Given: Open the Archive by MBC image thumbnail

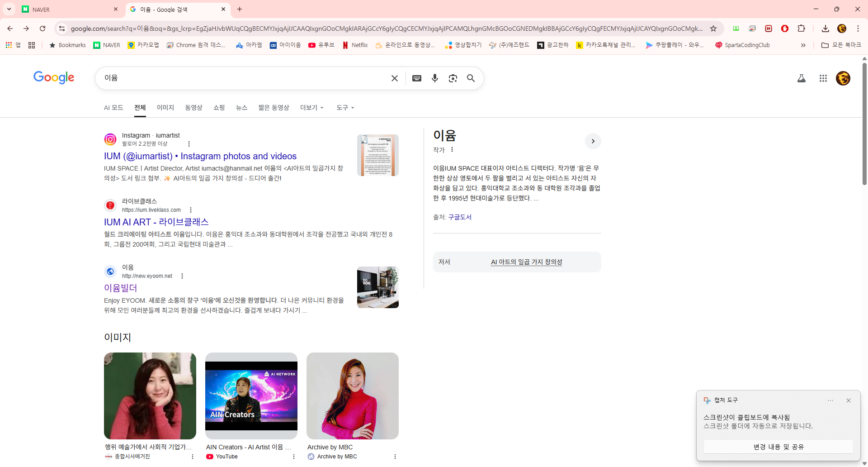Looking at the screenshot, I should [x=353, y=396].
